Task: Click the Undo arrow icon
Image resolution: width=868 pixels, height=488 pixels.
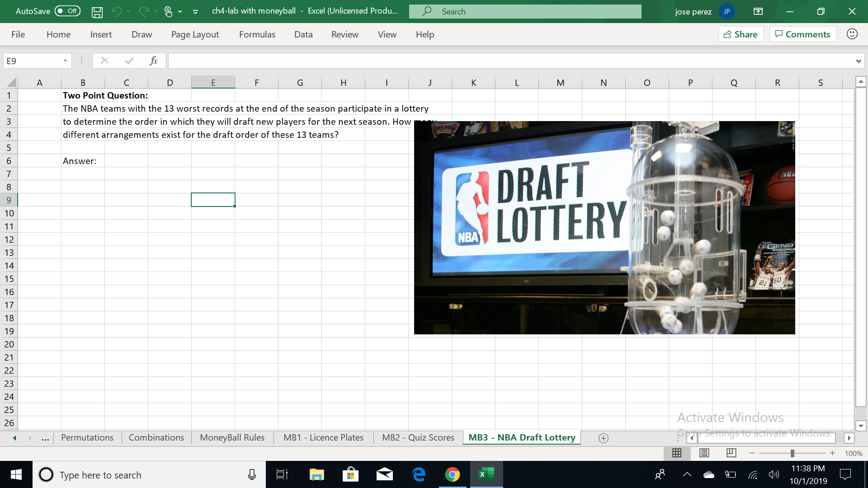Action: click(117, 12)
